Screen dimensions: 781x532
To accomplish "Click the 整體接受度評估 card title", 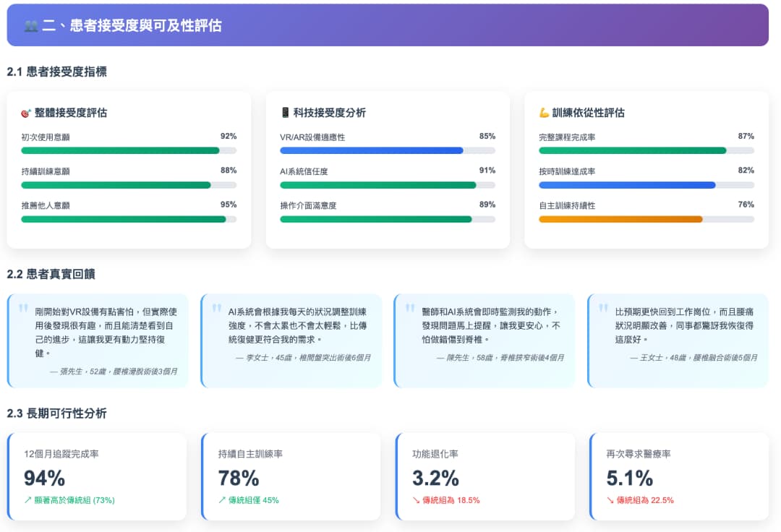I will 71,113.
